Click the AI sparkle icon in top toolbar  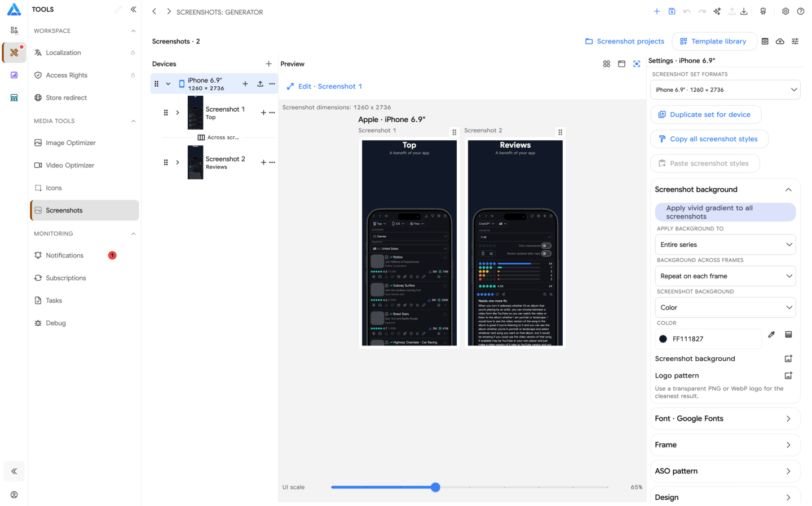[x=717, y=11]
